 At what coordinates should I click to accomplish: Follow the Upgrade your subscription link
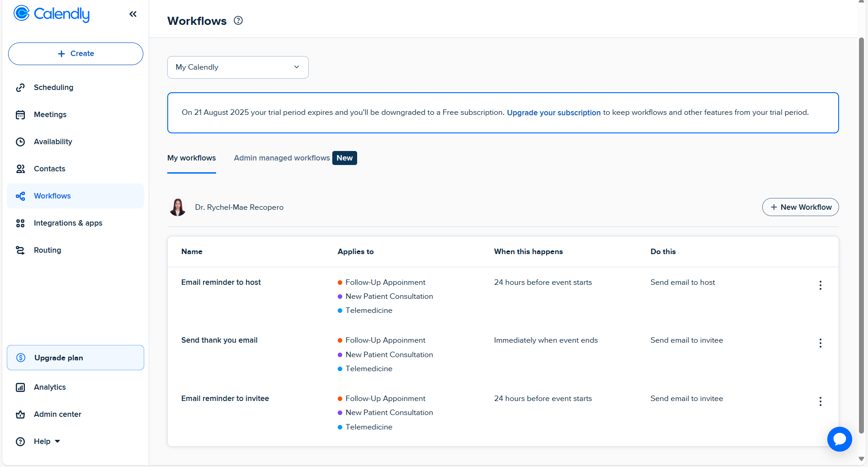tap(553, 113)
